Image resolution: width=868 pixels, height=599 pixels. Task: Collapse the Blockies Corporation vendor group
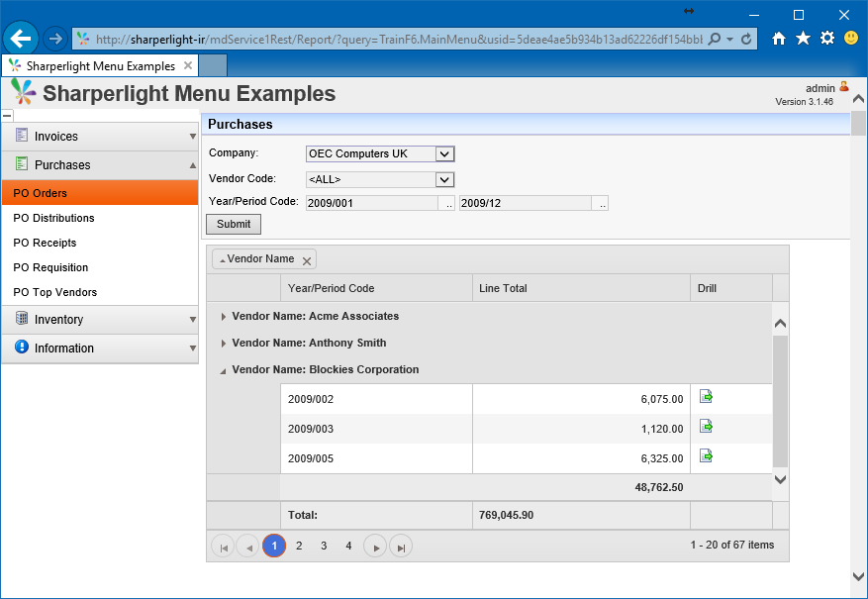223,370
